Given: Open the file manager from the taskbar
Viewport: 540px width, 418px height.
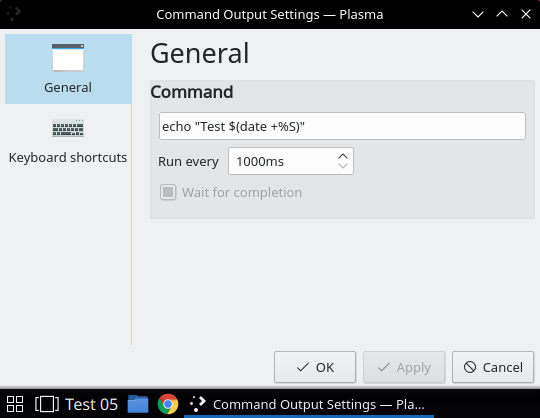Looking at the screenshot, I should point(138,404).
